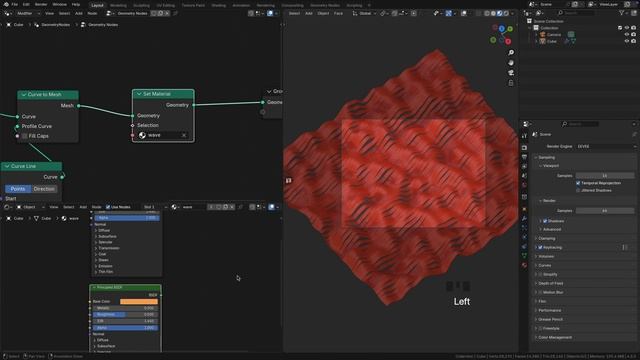Open the Global transform orientation dropdown
Image resolution: width=640 pixels, height=360 pixels.
click(364, 13)
